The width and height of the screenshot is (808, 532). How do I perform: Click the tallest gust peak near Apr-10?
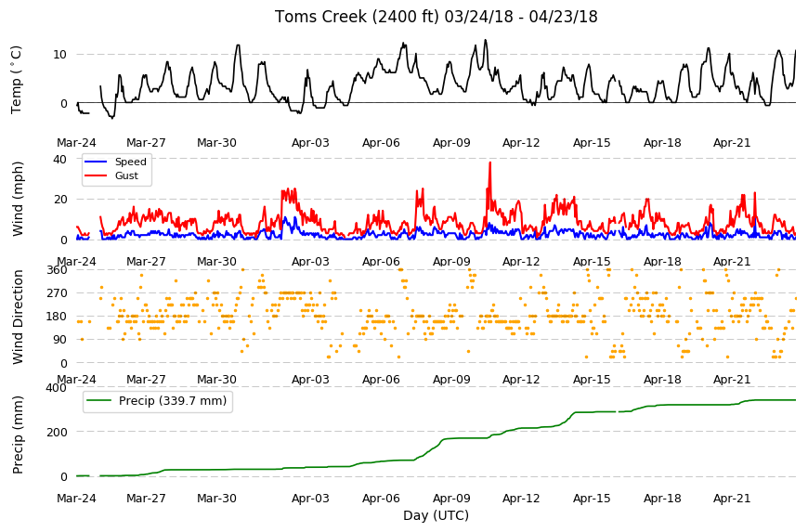pyautogui.click(x=490, y=162)
